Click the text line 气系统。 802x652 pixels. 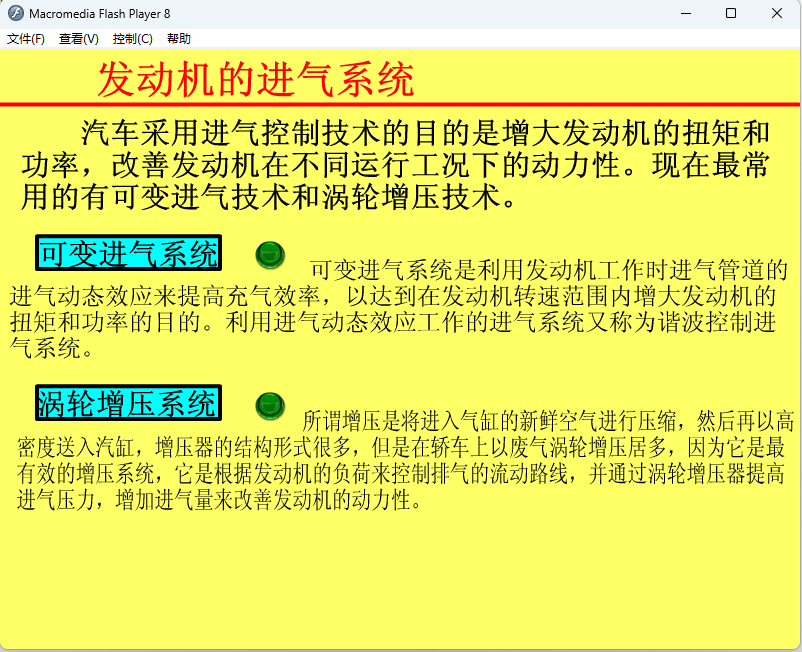pos(52,348)
